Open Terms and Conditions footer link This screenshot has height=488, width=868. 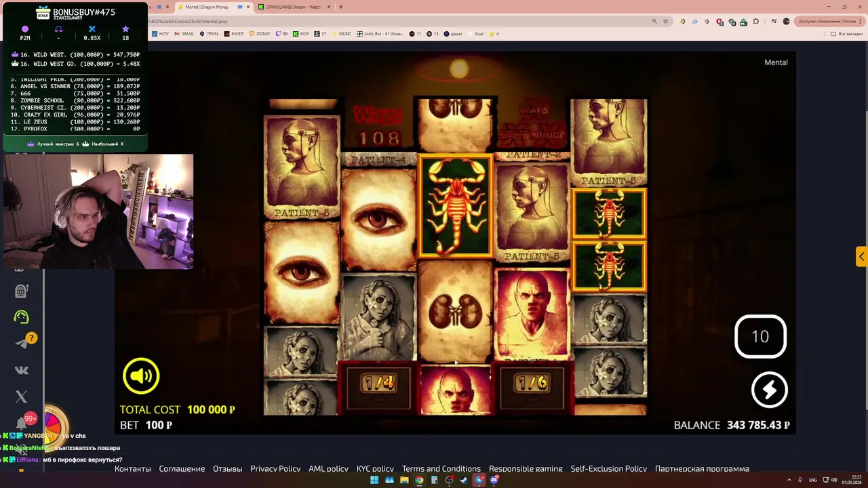(x=441, y=468)
